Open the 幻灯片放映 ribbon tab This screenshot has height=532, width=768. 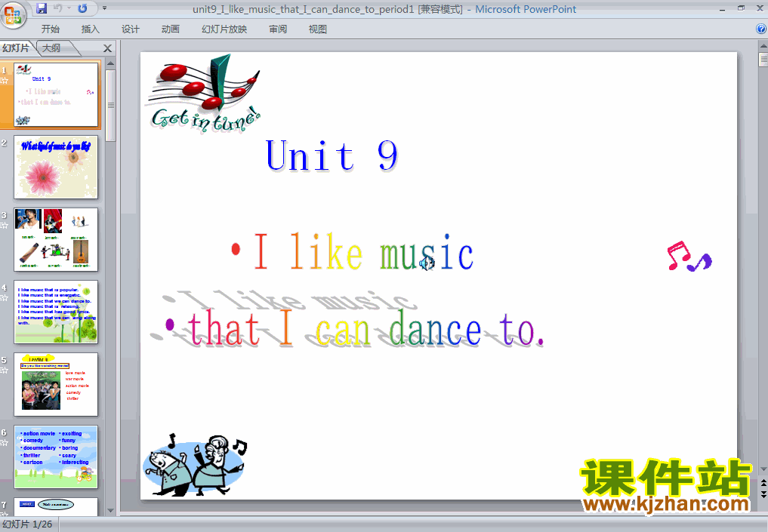[x=224, y=29]
